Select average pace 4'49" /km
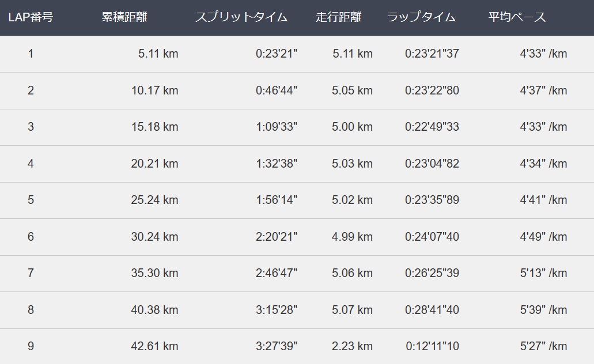This screenshot has height=364, width=594. (x=544, y=237)
